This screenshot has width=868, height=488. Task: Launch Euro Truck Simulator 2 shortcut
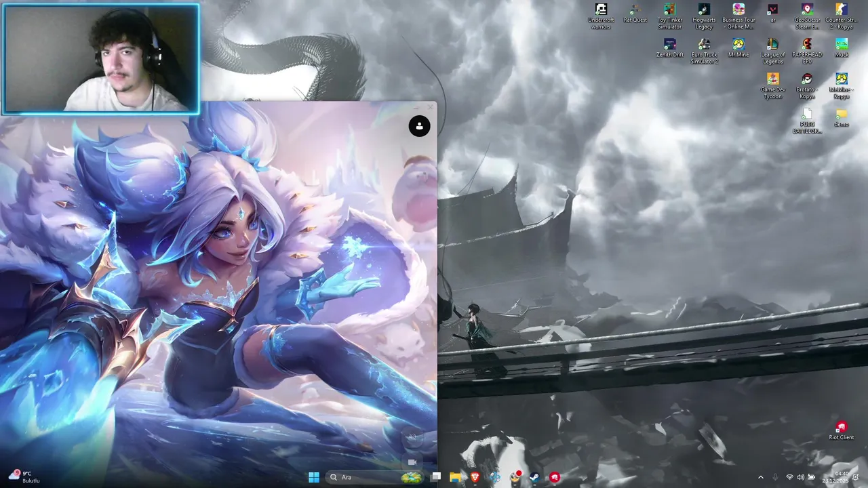(x=704, y=51)
